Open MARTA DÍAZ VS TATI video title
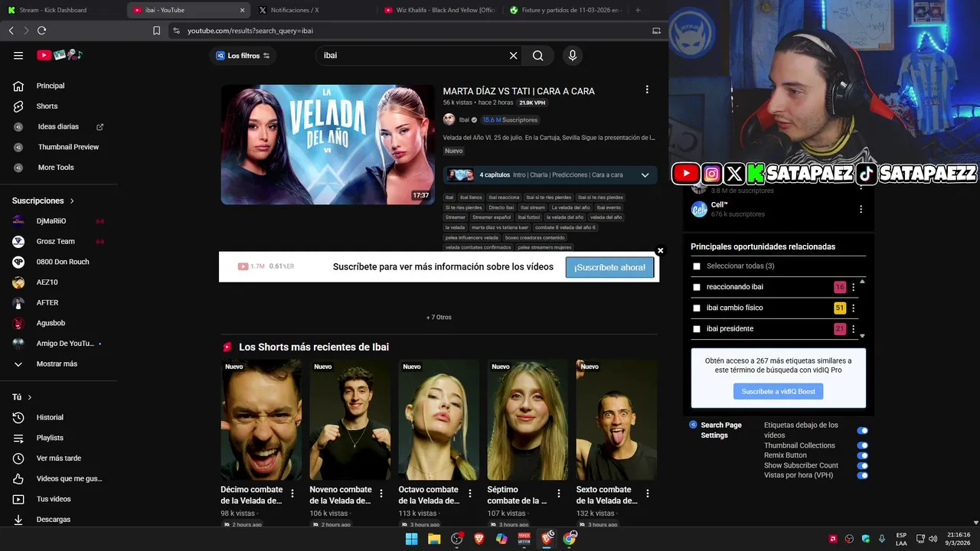The height and width of the screenshot is (551, 980). [x=518, y=91]
